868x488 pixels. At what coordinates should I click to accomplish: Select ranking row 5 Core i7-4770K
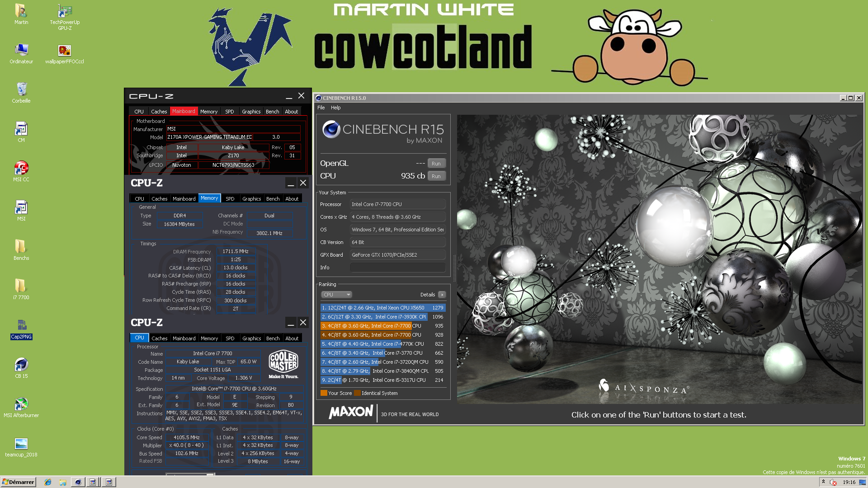click(383, 344)
